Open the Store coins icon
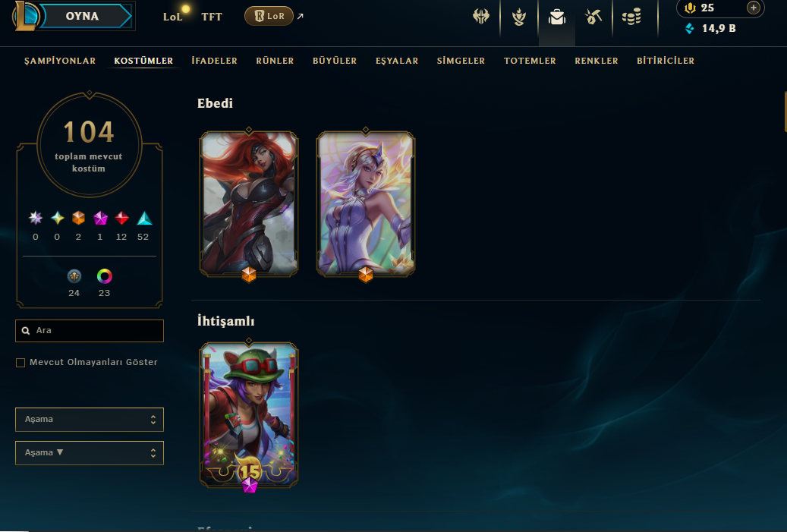Screen dimensions: 787x532 (x=631, y=17)
